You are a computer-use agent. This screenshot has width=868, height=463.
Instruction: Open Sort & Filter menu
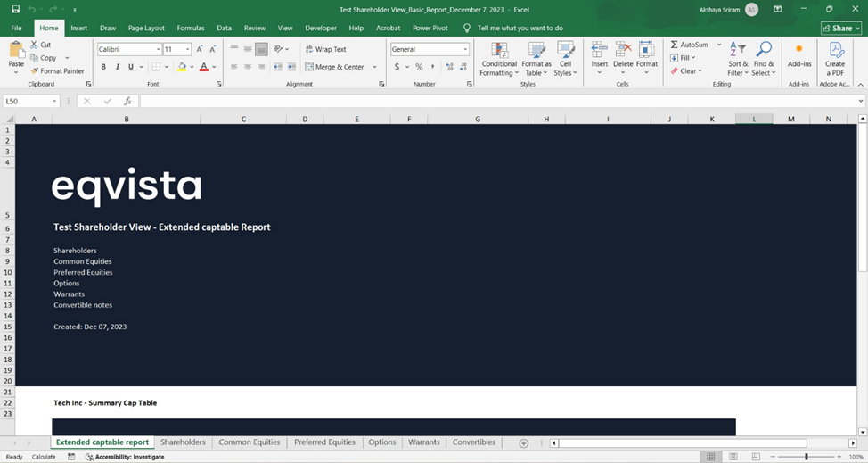tap(738, 59)
